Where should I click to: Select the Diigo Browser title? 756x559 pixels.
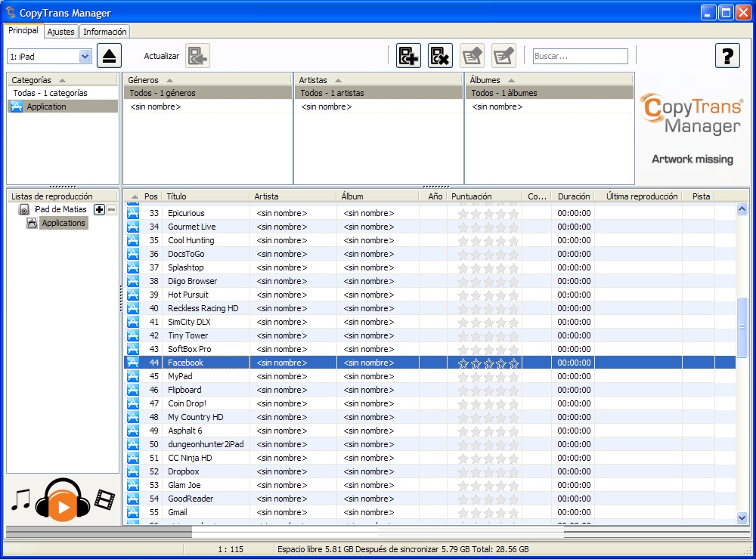coord(192,281)
